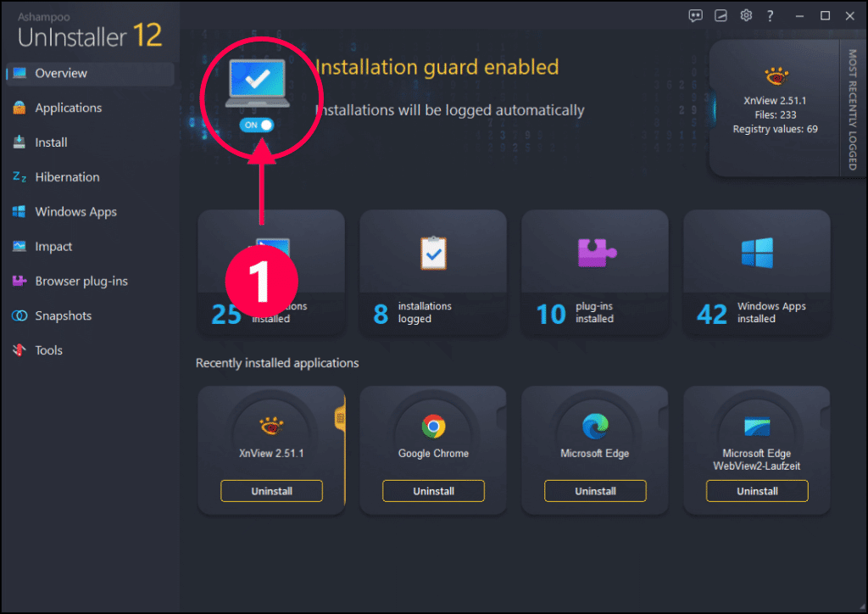This screenshot has height=614, width=868.
Task: Open the Hibernation section
Action: coord(67,177)
